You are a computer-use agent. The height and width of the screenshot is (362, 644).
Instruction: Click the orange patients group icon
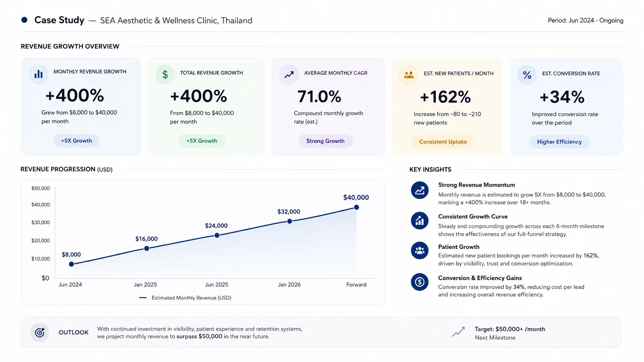click(409, 75)
